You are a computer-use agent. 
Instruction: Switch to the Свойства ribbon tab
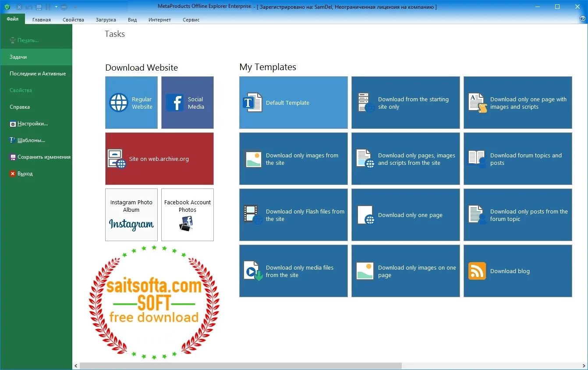pyautogui.click(x=73, y=20)
